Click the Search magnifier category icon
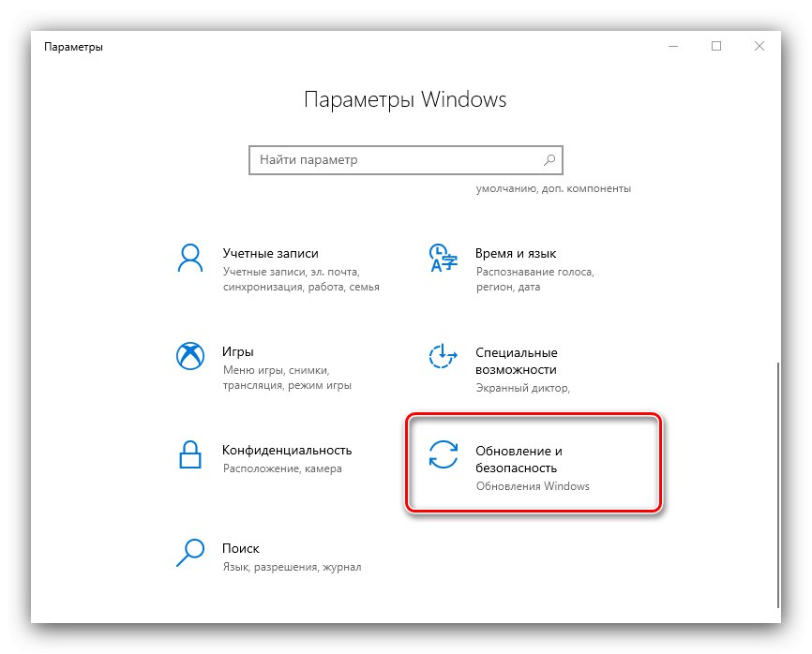This screenshot has height=654, width=812. [x=190, y=553]
